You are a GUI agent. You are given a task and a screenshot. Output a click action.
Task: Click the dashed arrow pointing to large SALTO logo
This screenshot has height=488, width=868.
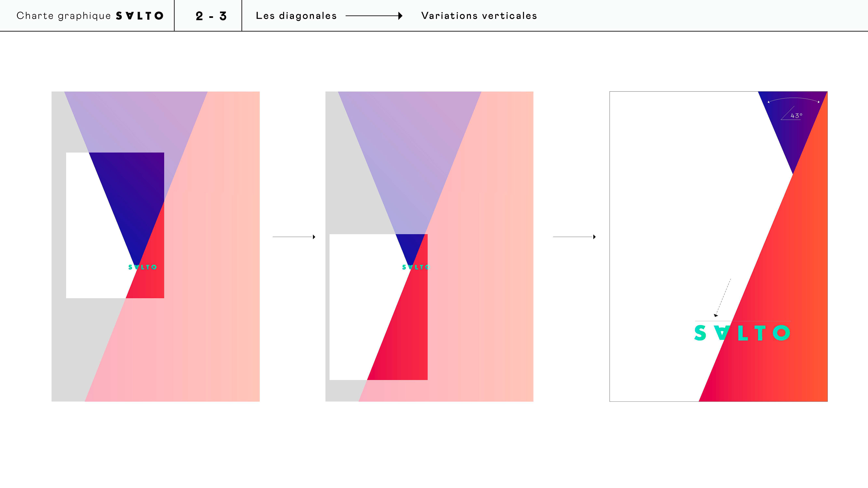click(723, 297)
